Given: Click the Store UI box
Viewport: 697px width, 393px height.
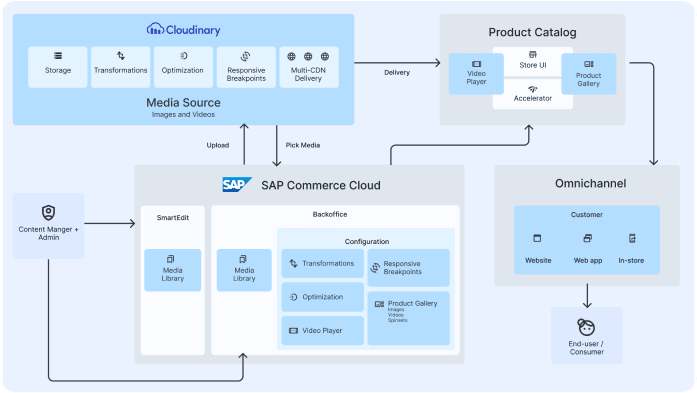Looking at the screenshot, I should tap(533, 61).
